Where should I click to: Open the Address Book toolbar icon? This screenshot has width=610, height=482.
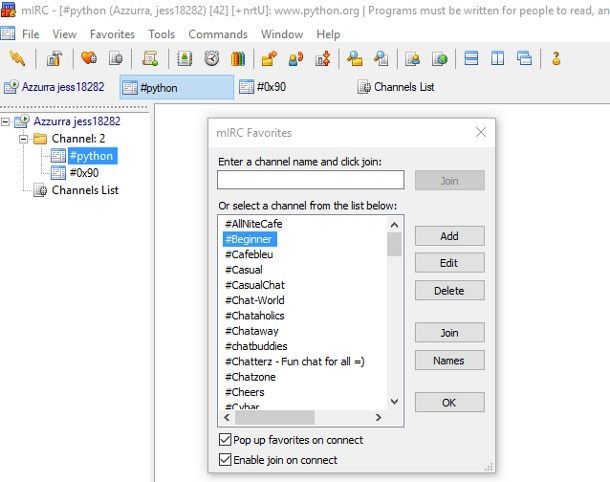[x=184, y=59]
